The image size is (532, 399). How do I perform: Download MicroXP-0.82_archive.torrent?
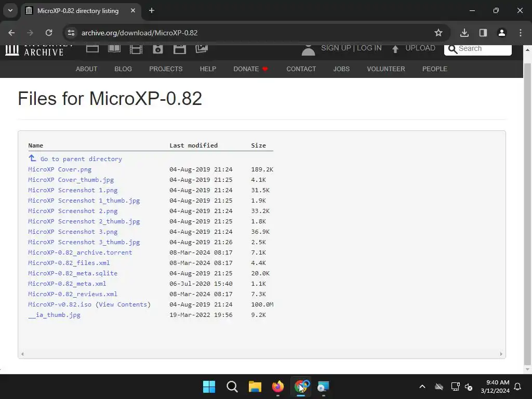click(x=80, y=252)
